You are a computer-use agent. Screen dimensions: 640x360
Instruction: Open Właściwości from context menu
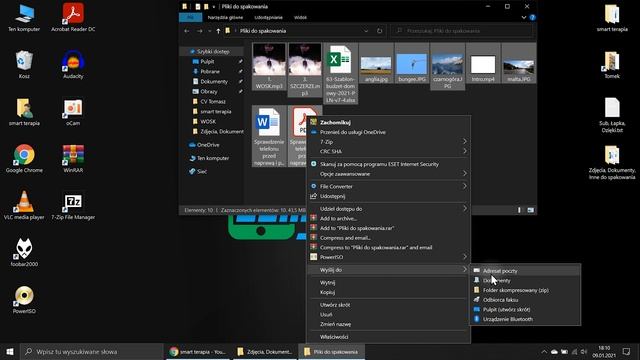388,337
